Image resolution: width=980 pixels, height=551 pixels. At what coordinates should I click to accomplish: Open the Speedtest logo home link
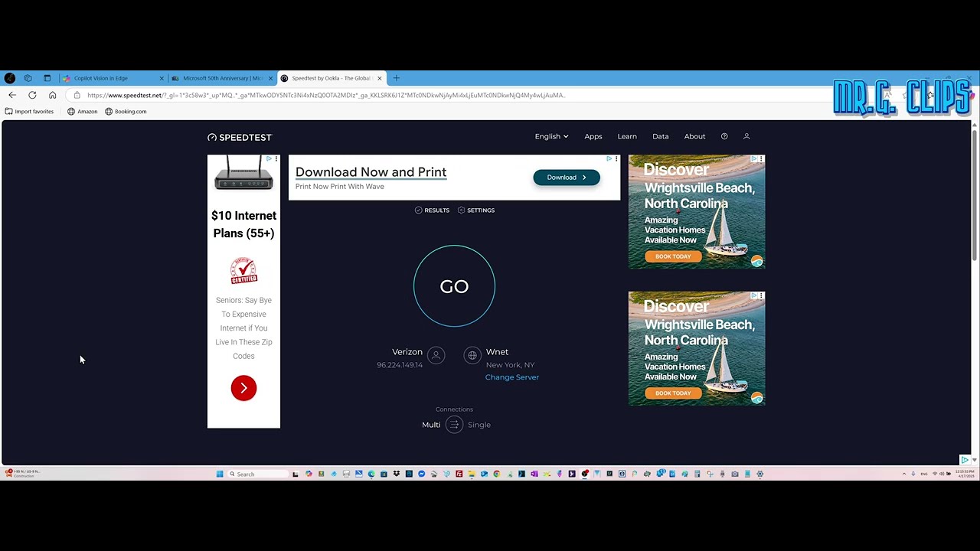tap(240, 137)
